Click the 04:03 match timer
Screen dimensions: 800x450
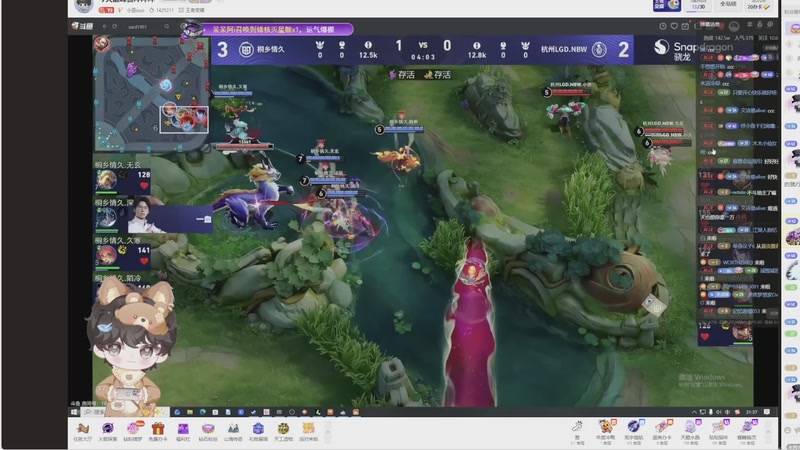pos(423,57)
